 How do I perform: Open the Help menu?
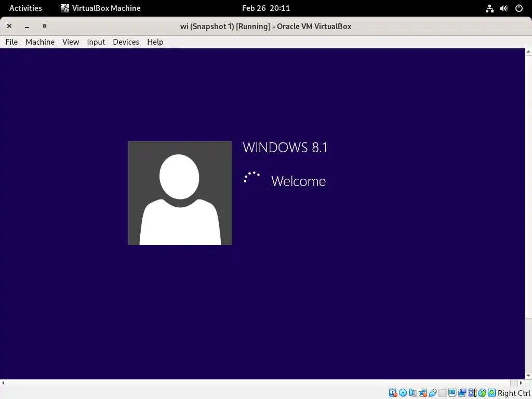[x=155, y=42]
